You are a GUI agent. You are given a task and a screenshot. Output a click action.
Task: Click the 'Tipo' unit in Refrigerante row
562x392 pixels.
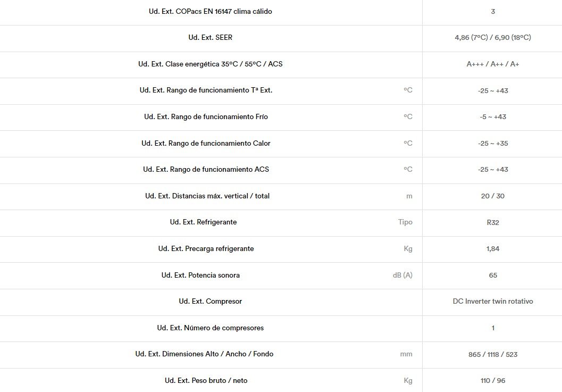click(x=405, y=222)
